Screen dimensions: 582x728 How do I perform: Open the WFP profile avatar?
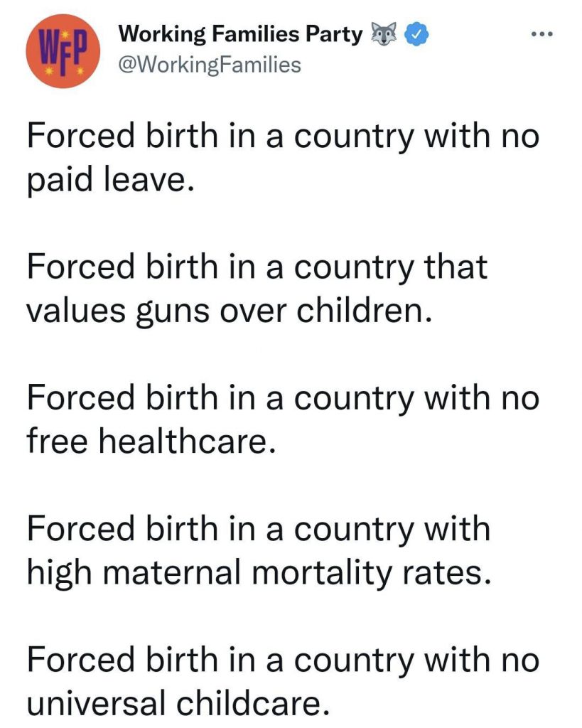click(63, 50)
